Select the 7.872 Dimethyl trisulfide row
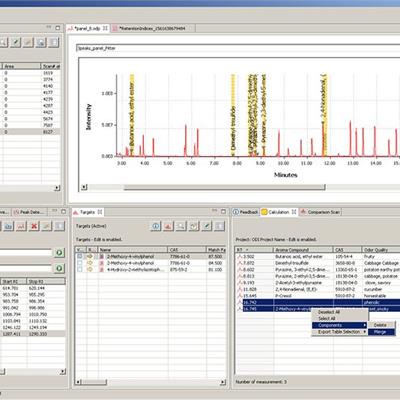The height and width of the screenshot is (400, 400). 318,263
